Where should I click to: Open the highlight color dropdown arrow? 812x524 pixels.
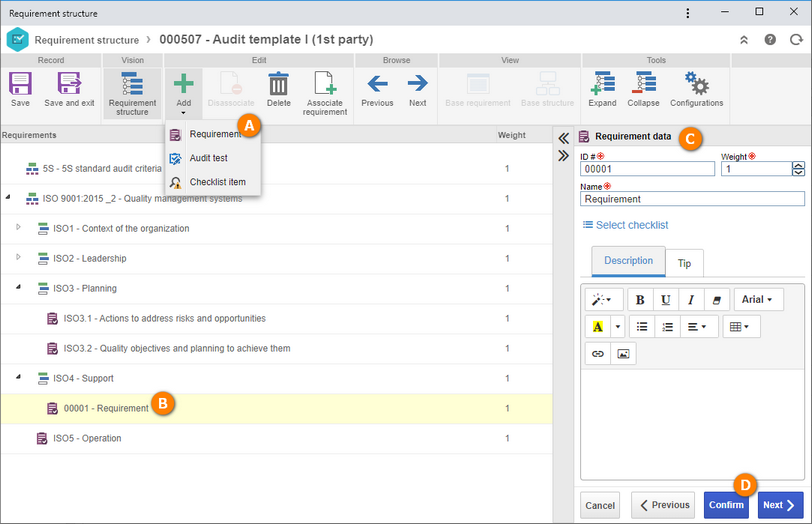(617, 327)
